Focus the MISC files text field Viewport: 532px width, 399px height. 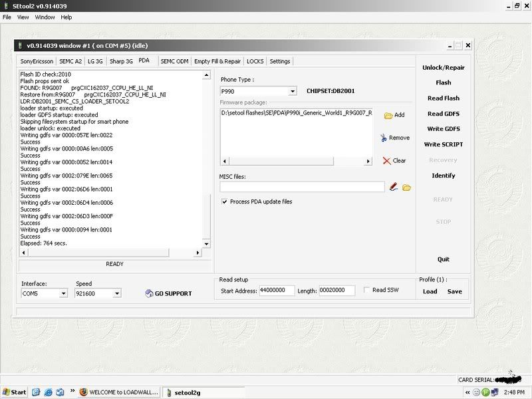pyautogui.click(x=302, y=187)
